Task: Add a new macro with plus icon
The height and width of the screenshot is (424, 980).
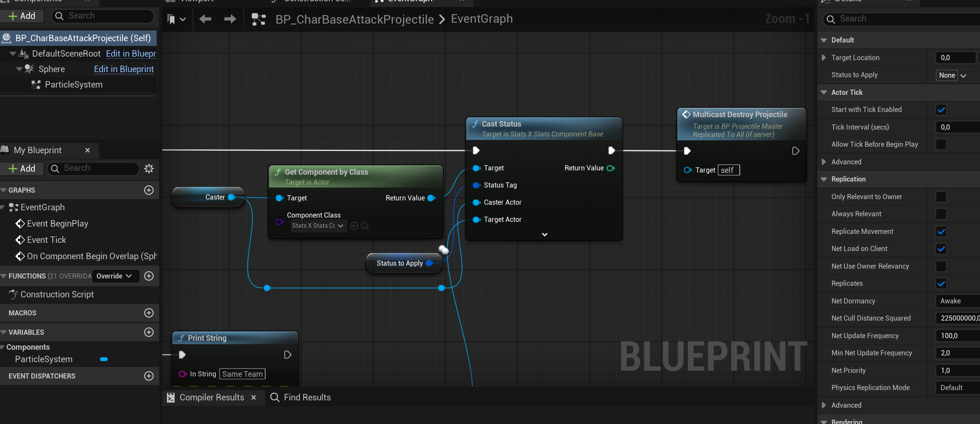Action: point(149,313)
